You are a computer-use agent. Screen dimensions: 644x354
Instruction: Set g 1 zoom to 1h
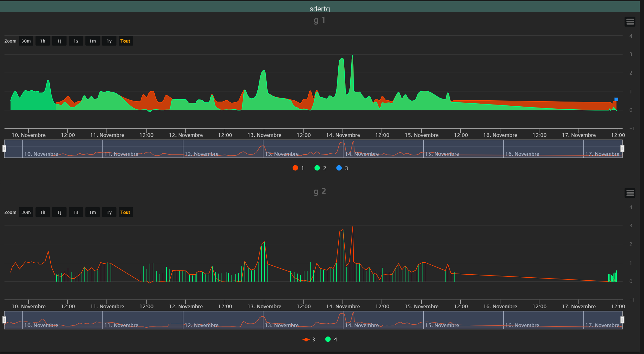coord(43,41)
